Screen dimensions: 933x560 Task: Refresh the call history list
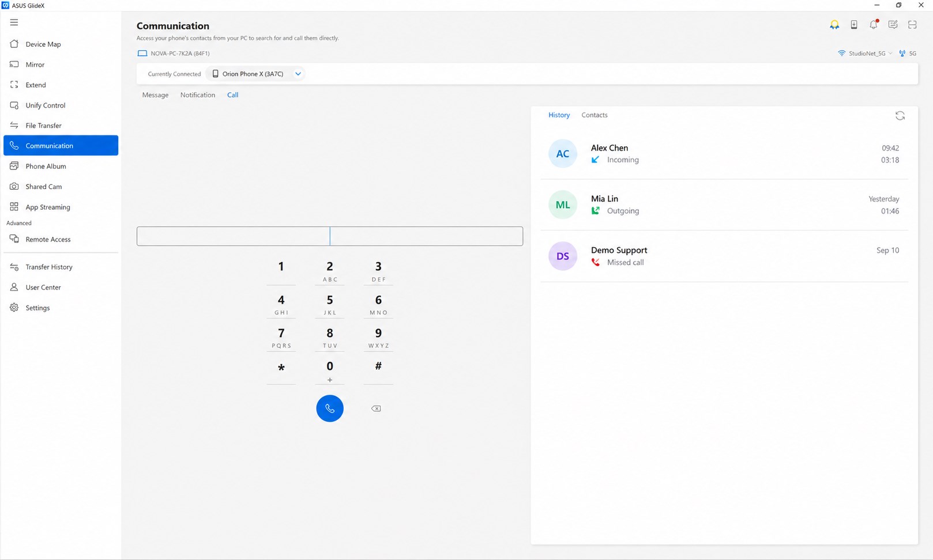900,116
